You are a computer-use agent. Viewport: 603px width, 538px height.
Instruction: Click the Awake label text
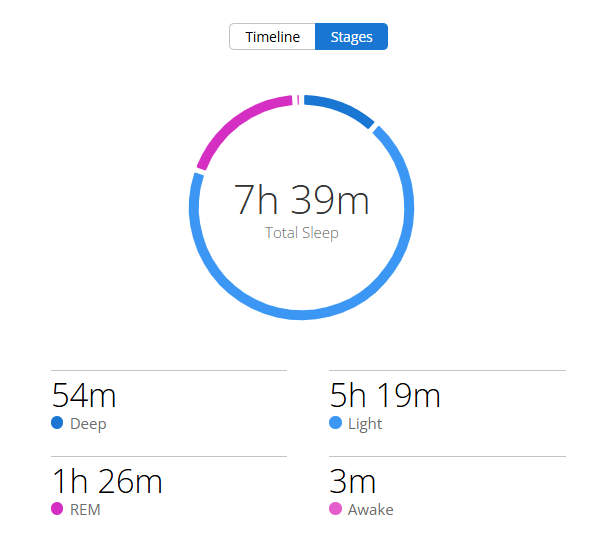click(x=370, y=510)
